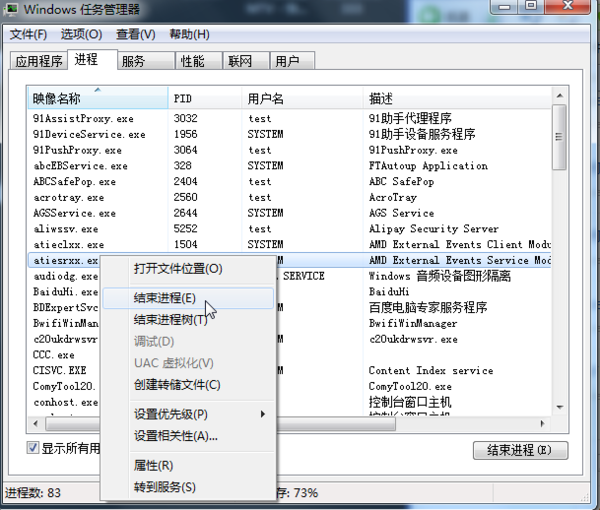Maximize the Task Manager window

pyautogui.click(x=531, y=6)
